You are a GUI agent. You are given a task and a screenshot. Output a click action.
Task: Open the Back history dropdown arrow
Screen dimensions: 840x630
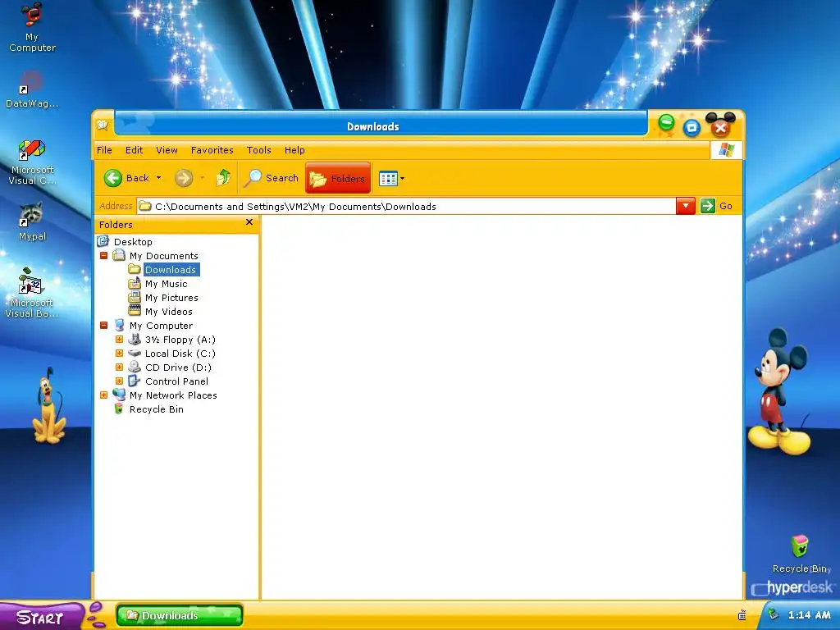pyautogui.click(x=158, y=178)
